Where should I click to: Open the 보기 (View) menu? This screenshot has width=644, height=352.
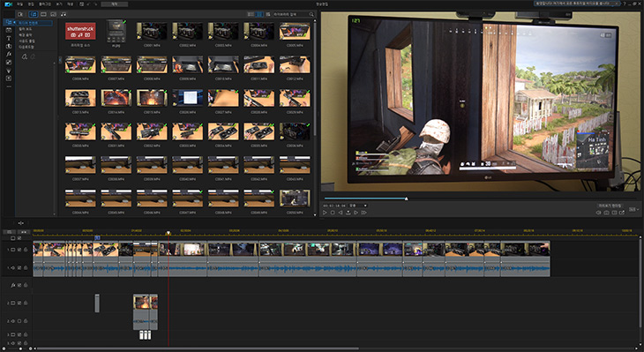point(59,4)
